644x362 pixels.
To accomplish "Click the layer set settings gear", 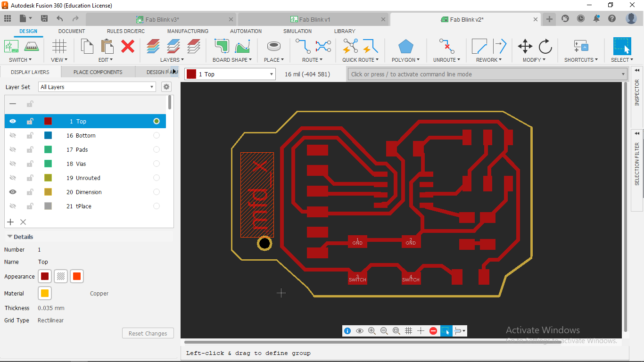I will [166, 87].
